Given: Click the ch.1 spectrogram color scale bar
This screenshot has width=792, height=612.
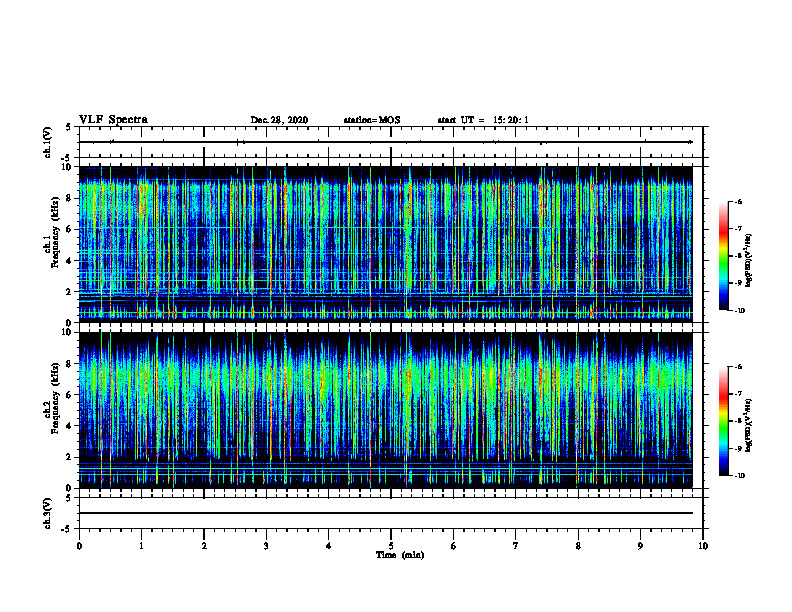Looking at the screenshot, I should [723, 256].
